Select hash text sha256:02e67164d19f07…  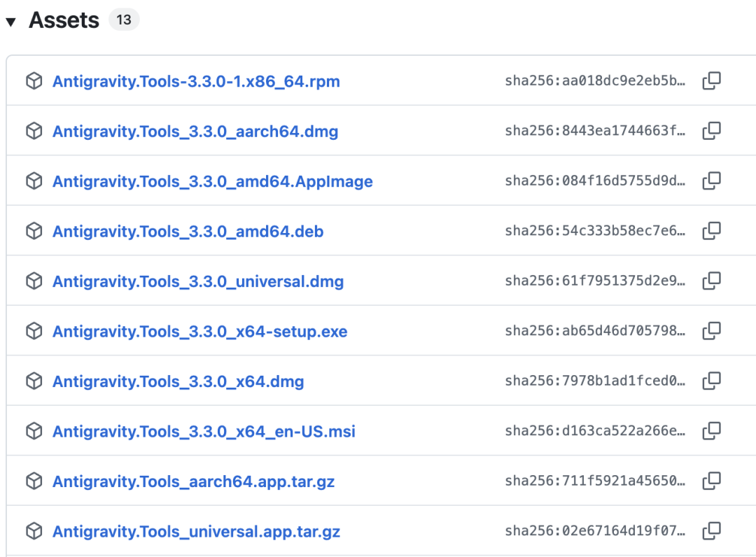click(595, 530)
